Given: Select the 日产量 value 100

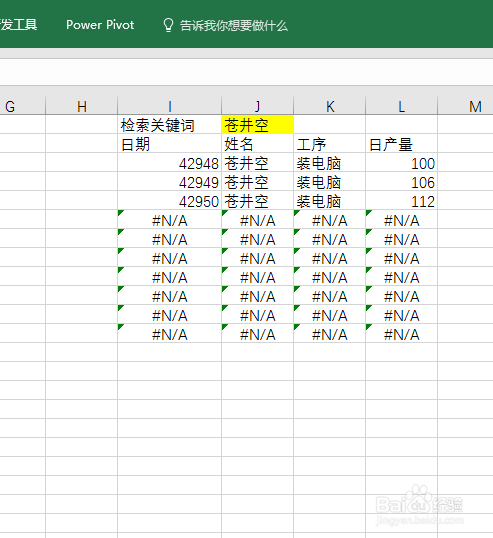Looking at the screenshot, I should pos(401,163).
